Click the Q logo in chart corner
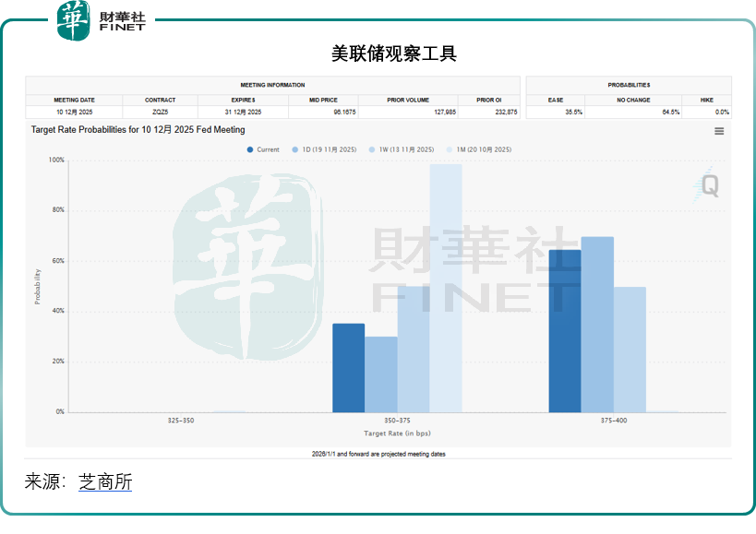The image size is (756, 534). click(709, 185)
